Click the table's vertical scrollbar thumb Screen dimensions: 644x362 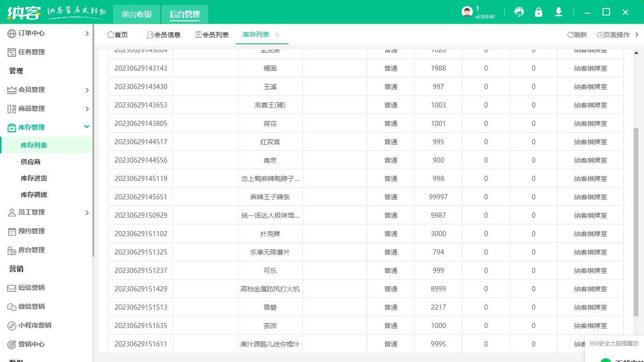(636, 222)
